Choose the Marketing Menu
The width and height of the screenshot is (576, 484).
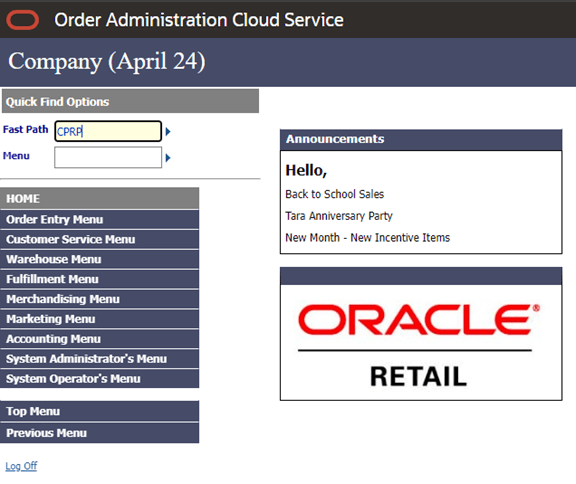(100, 319)
